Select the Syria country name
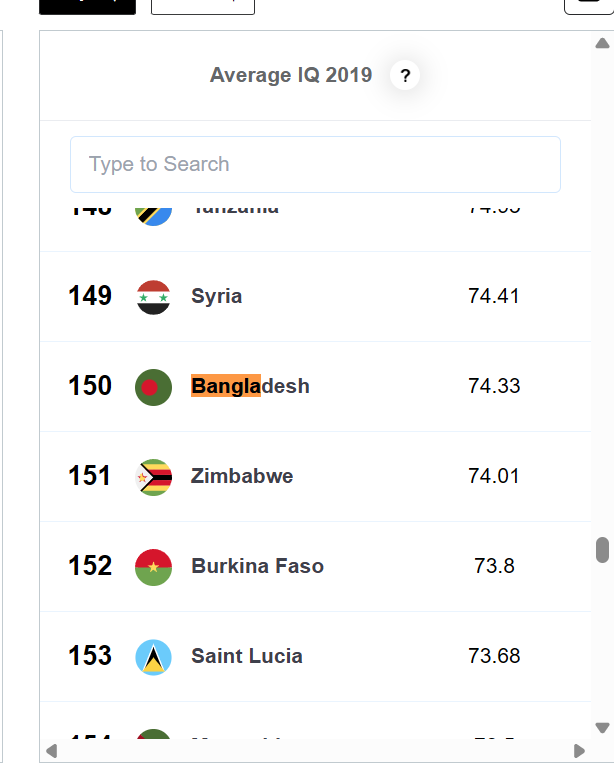 [217, 297]
